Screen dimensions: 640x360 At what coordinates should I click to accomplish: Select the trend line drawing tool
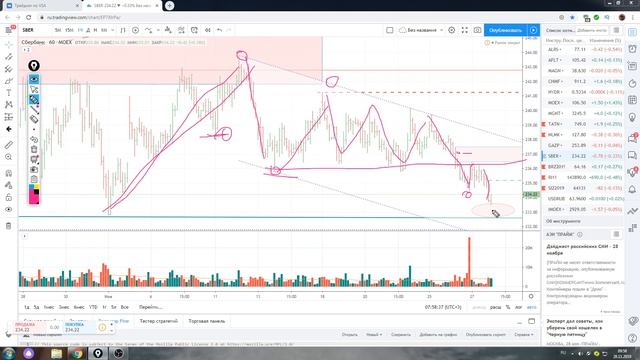pos(8,56)
